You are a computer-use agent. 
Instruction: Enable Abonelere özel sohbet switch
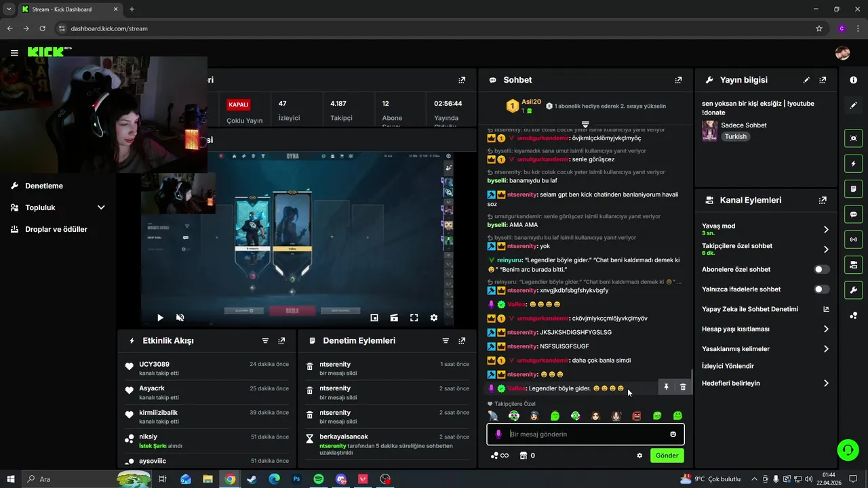(821, 269)
